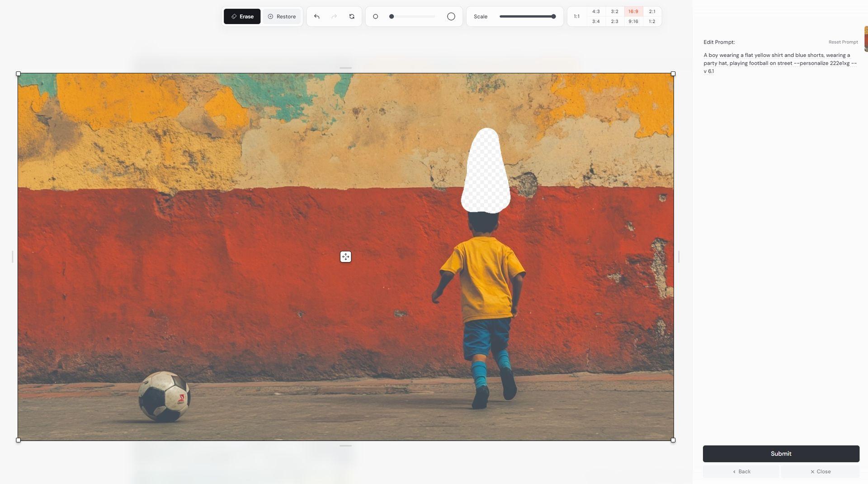Go Back from the editor

pyautogui.click(x=741, y=472)
